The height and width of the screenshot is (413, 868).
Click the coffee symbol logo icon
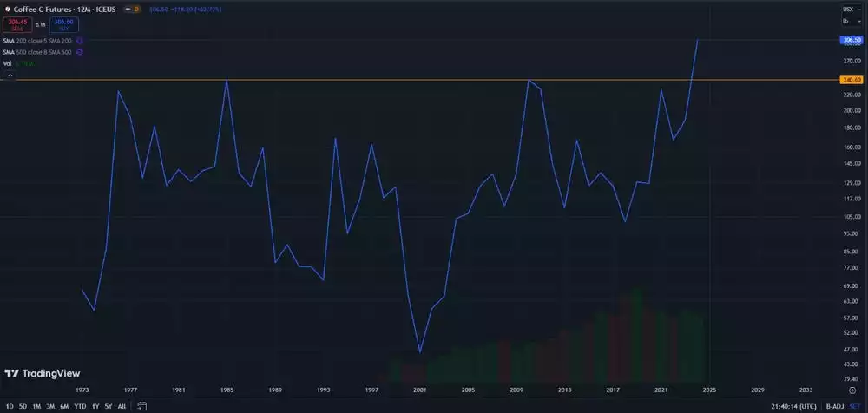(7, 10)
